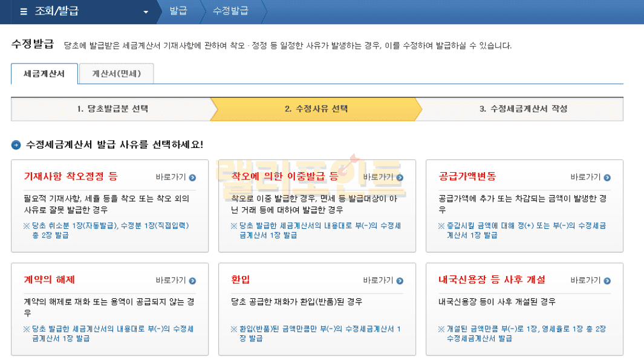Go to step 1 당초발급분 선택
This screenshot has height=360, width=644.
[112, 109]
